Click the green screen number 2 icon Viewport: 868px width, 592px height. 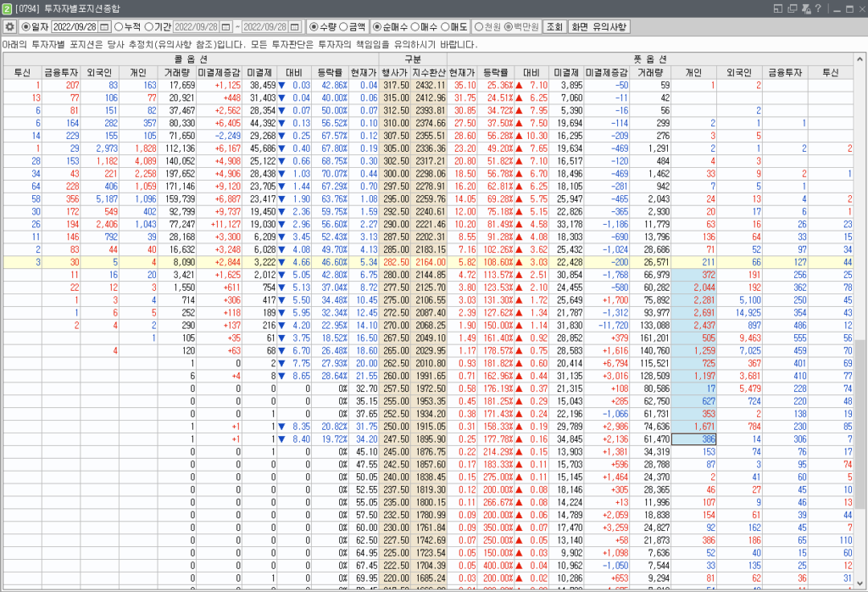pyautogui.click(x=7, y=8)
